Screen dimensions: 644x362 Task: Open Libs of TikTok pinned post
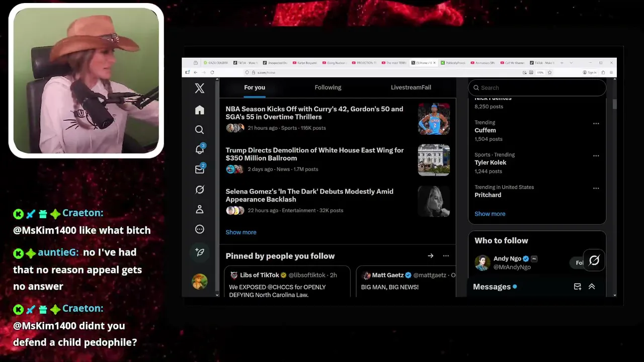coord(287,282)
